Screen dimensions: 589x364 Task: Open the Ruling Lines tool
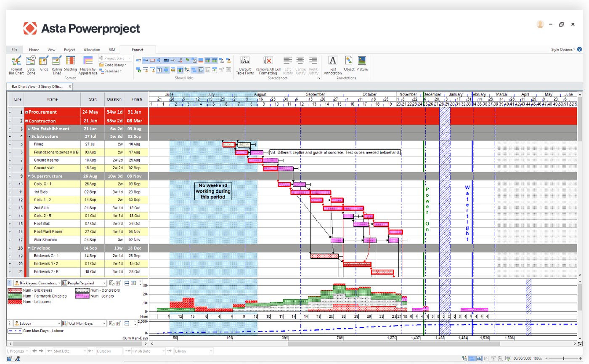coord(57,65)
